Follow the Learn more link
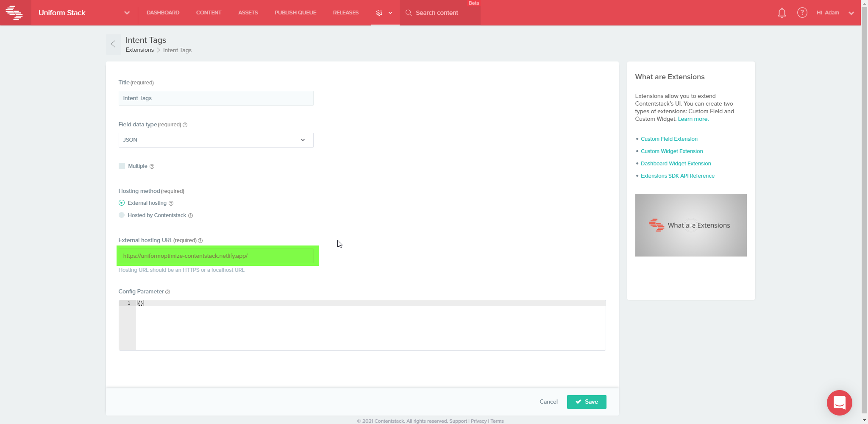The image size is (868, 424). click(x=693, y=119)
